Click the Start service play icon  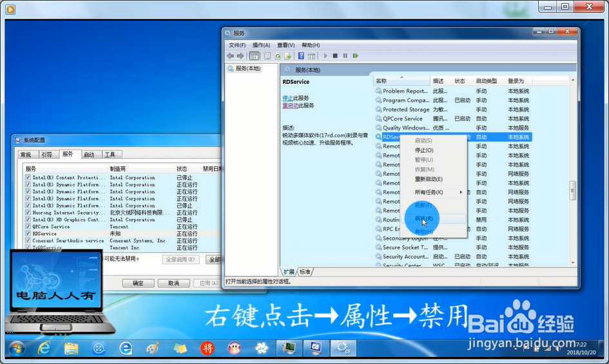pyautogui.click(x=325, y=56)
